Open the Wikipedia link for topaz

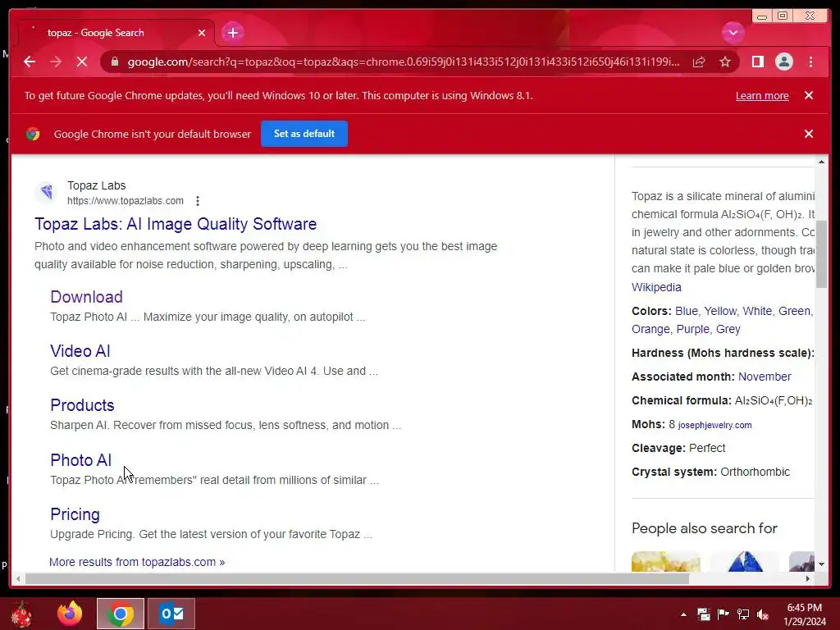click(656, 287)
